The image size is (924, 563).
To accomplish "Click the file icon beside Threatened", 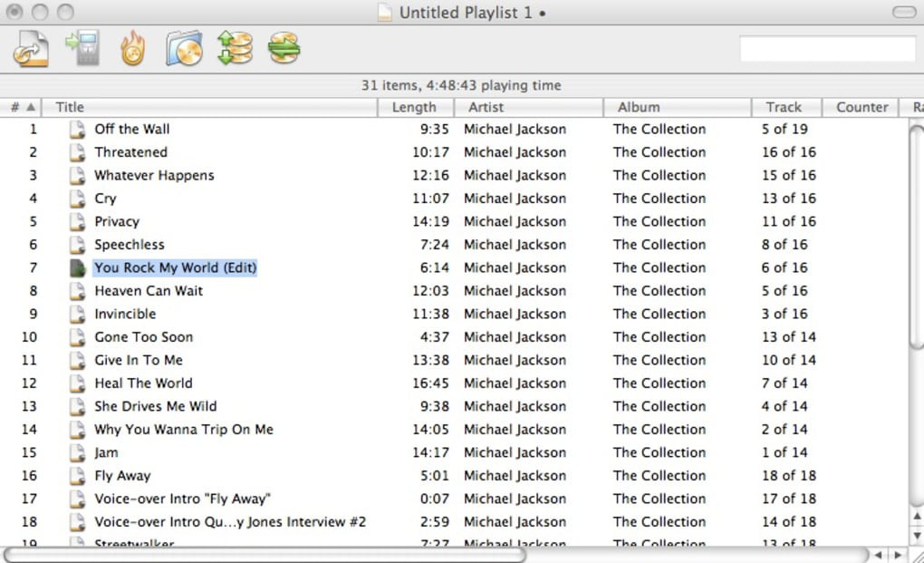I will (77, 152).
